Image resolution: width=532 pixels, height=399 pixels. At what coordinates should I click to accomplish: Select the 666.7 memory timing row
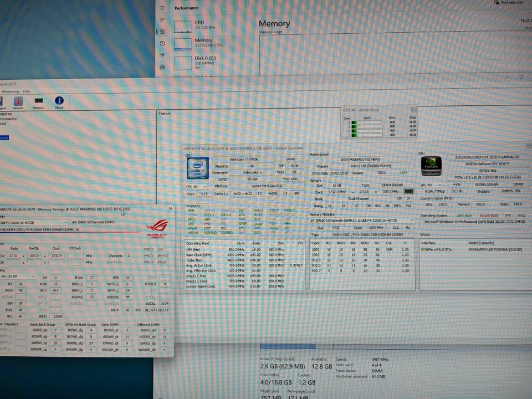click(x=361, y=271)
